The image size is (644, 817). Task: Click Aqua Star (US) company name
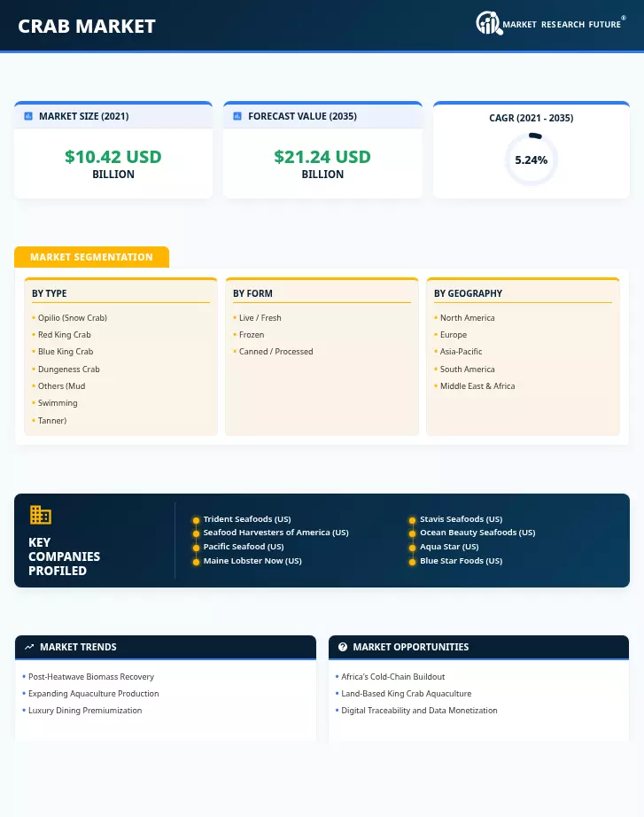[x=449, y=547]
